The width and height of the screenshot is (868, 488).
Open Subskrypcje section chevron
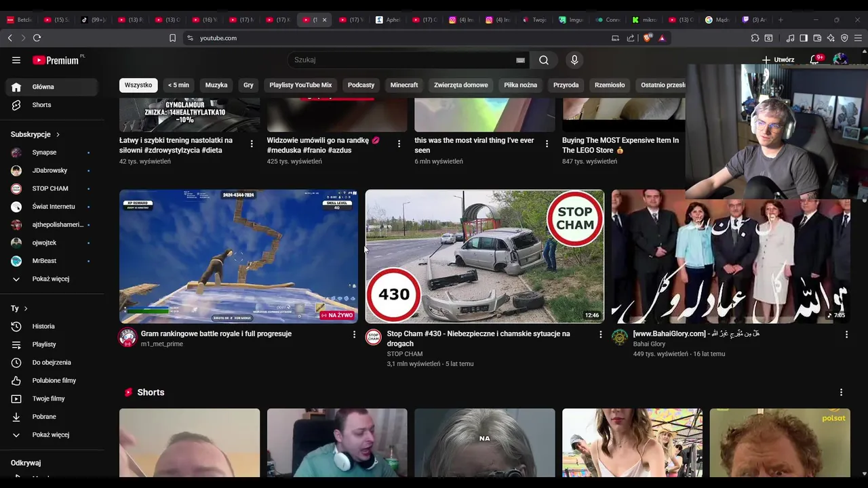(58, 135)
